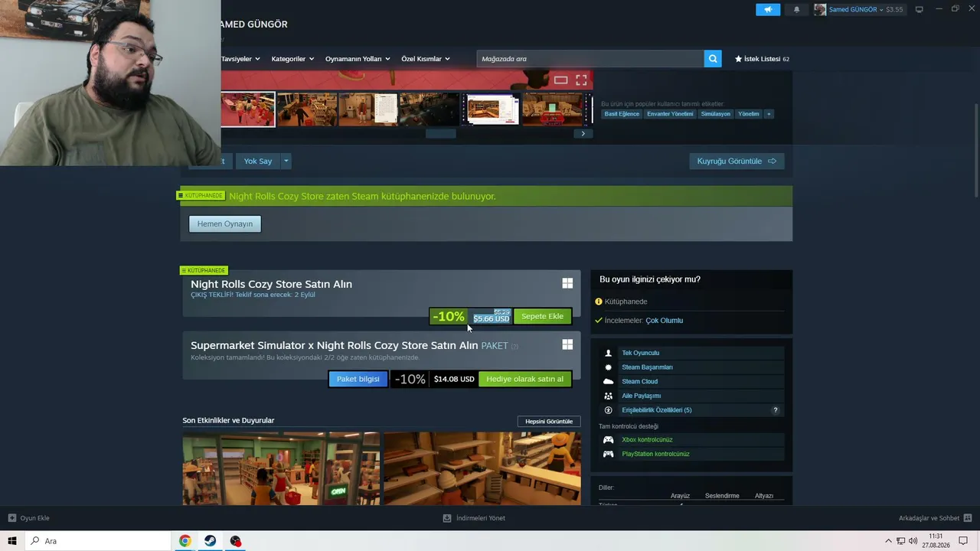Screen dimensions: 980x551
Task: Toggle fullscreen on the screenshot viewer
Action: (x=581, y=80)
